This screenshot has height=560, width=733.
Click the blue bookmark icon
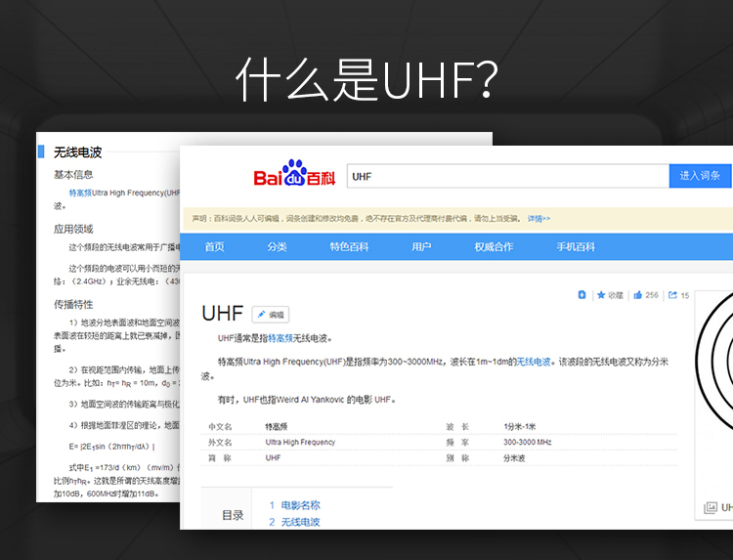(582, 294)
